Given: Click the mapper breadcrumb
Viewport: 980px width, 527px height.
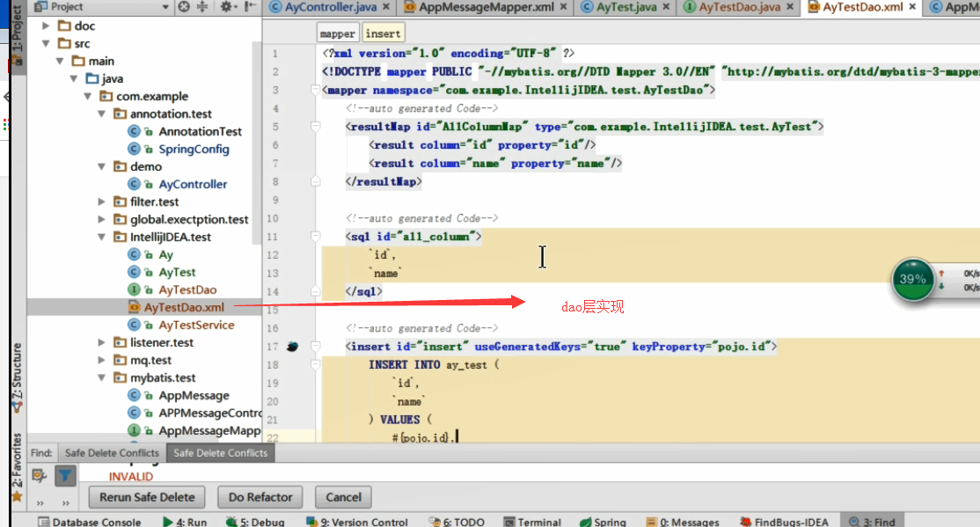Looking at the screenshot, I should [x=338, y=33].
